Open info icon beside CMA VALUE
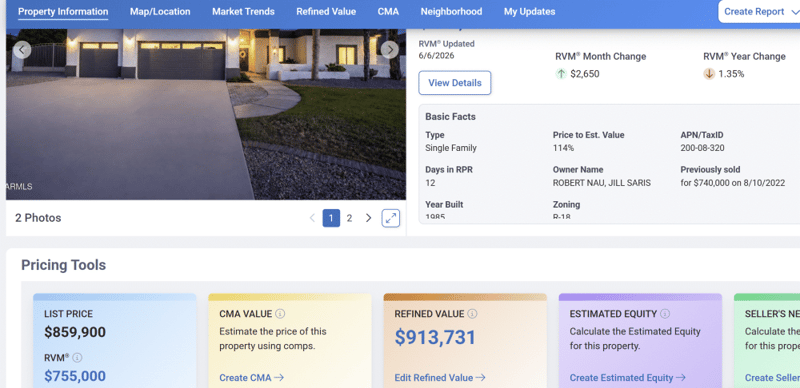 click(x=280, y=313)
